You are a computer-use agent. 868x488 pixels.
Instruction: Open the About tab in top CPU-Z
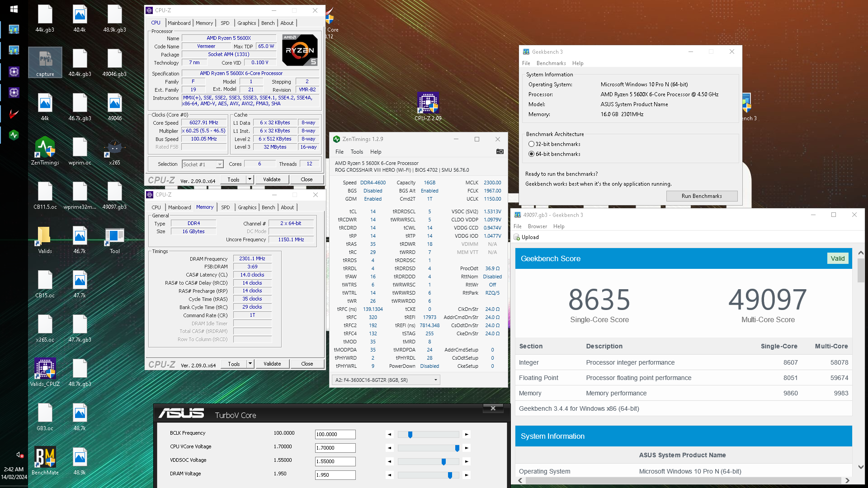pyautogui.click(x=287, y=23)
